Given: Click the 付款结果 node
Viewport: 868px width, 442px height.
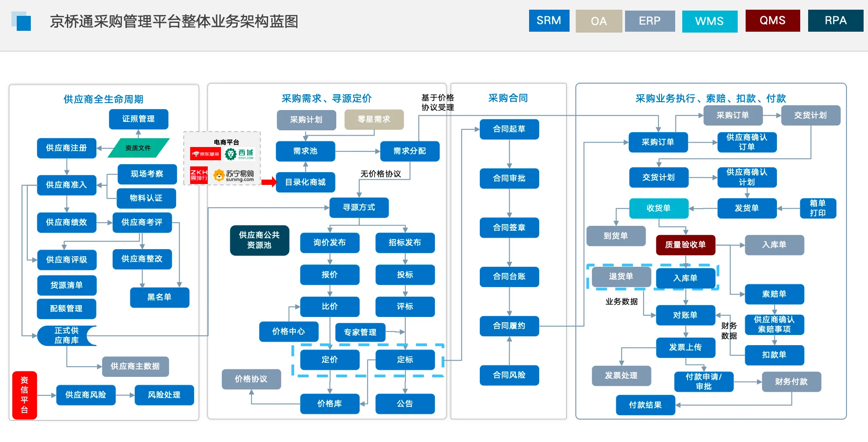Looking at the screenshot, I should 645,405.
